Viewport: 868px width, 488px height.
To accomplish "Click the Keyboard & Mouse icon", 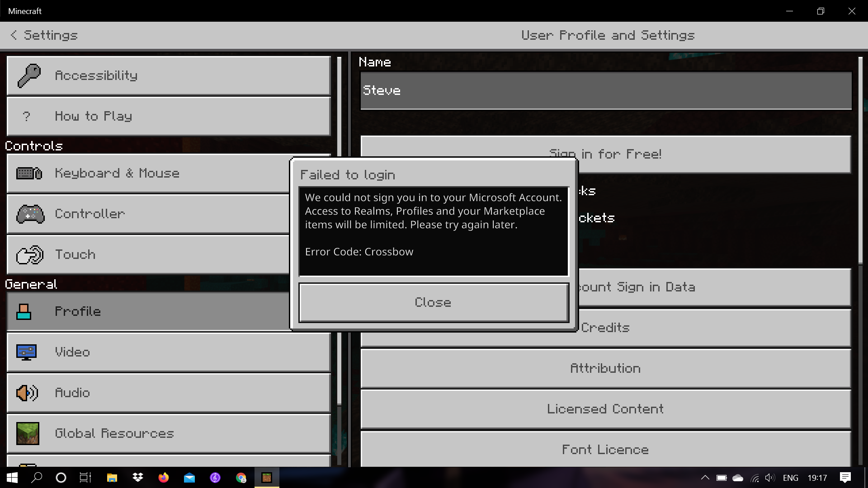I will pyautogui.click(x=29, y=173).
